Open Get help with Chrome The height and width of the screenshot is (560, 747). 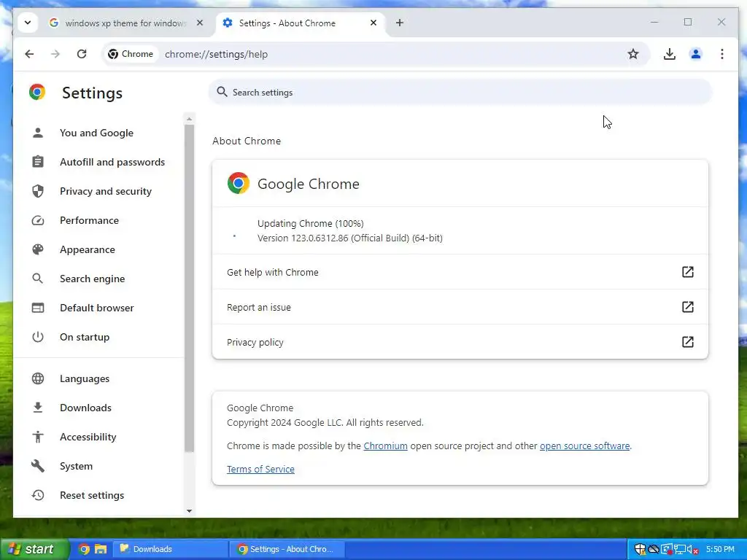click(460, 272)
